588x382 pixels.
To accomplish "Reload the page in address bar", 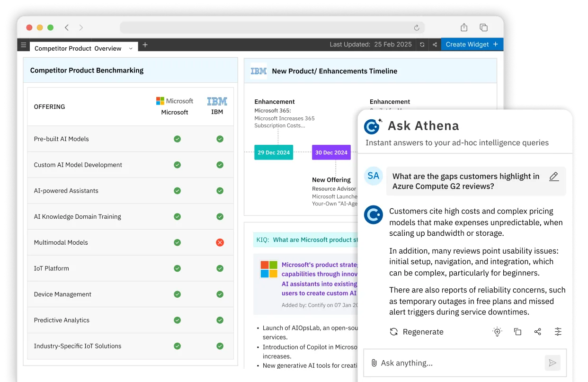I will 417,27.
